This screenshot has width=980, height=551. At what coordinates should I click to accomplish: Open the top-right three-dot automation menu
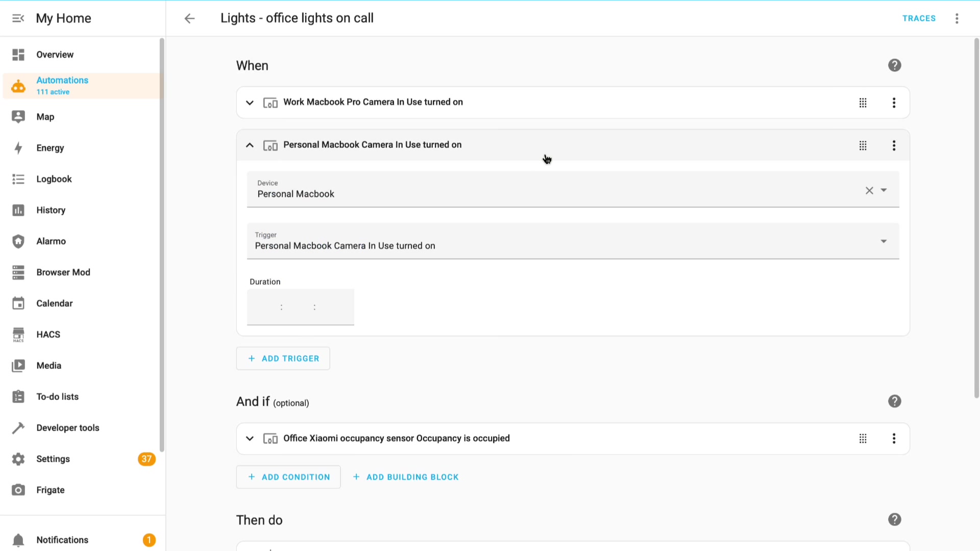point(957,18)
